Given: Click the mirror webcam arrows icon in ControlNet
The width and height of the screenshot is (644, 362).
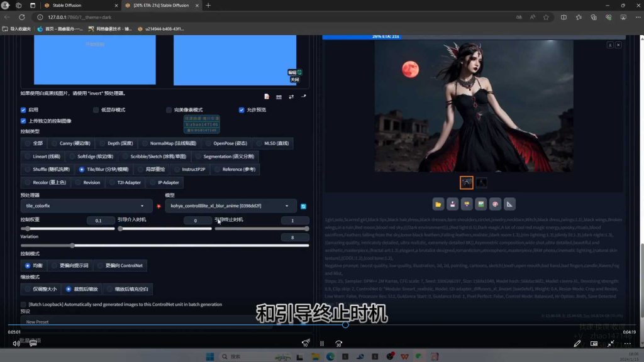Looking at the screenshot, I should (291, 97).
